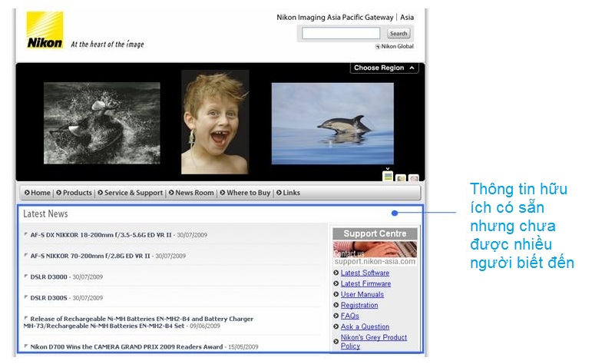Click the Nikon Global arrow icon

click(378, 46)
